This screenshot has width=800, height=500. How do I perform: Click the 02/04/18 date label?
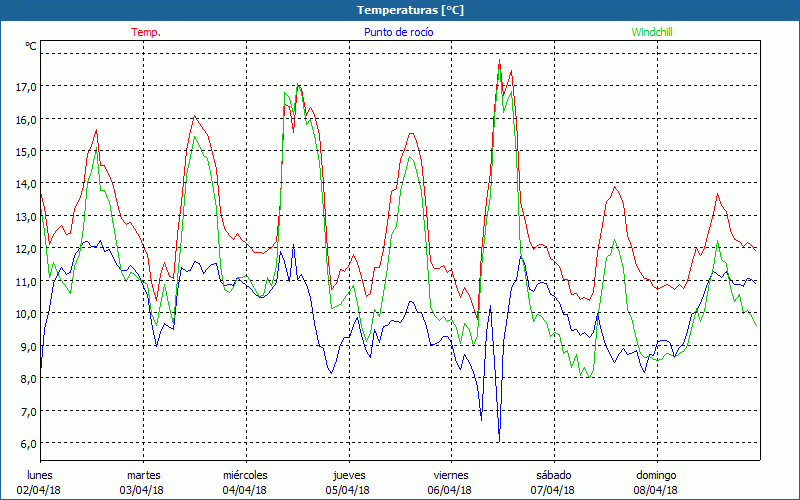(41, 490)
